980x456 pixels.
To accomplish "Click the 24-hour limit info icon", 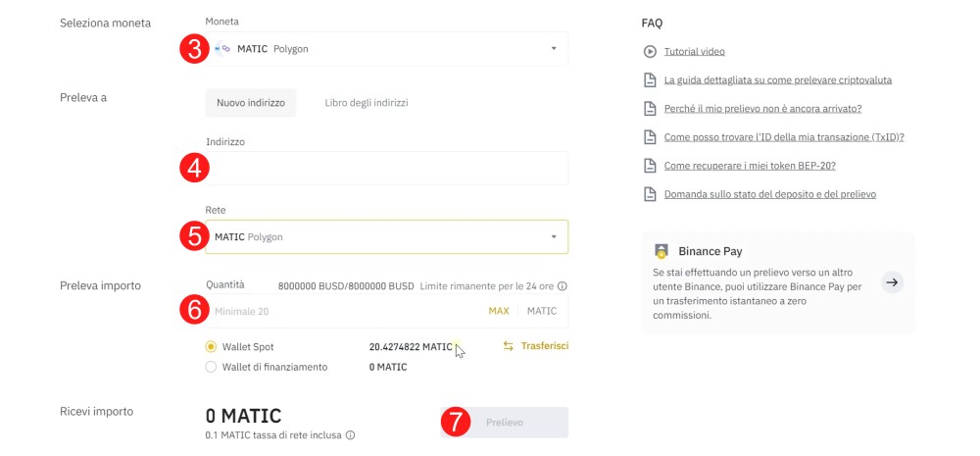I will 563,286.
